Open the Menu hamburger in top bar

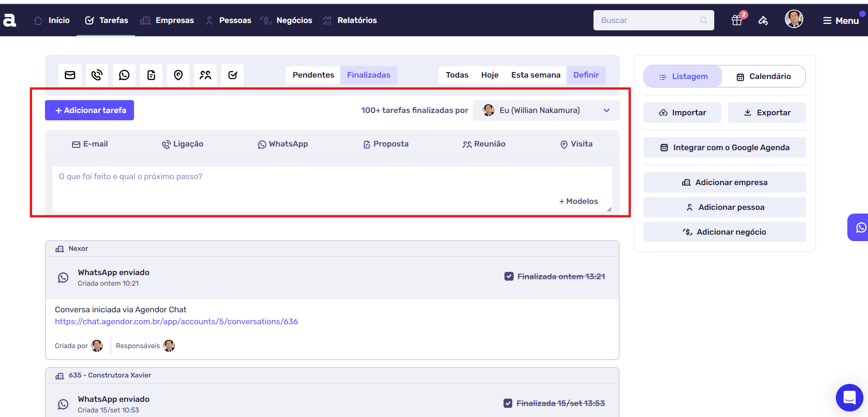(840, 21)
